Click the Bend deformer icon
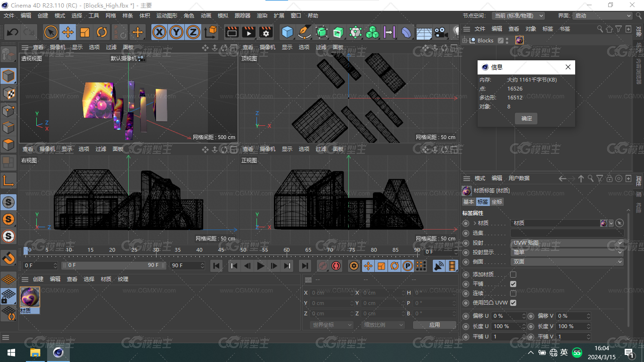The width and height of the screenshot is (644, 362). pyautogui.click(x=406, y=32)
